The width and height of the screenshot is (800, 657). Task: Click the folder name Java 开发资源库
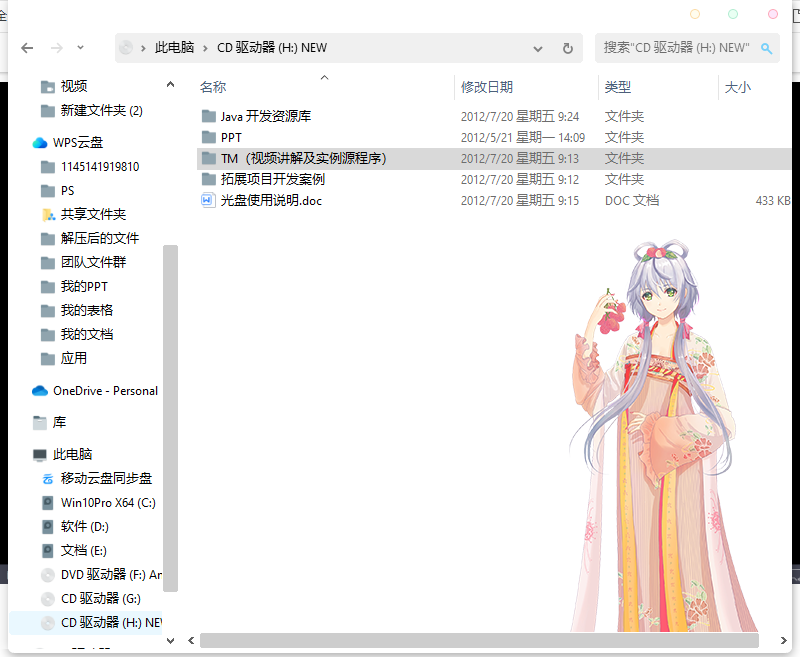266,116
